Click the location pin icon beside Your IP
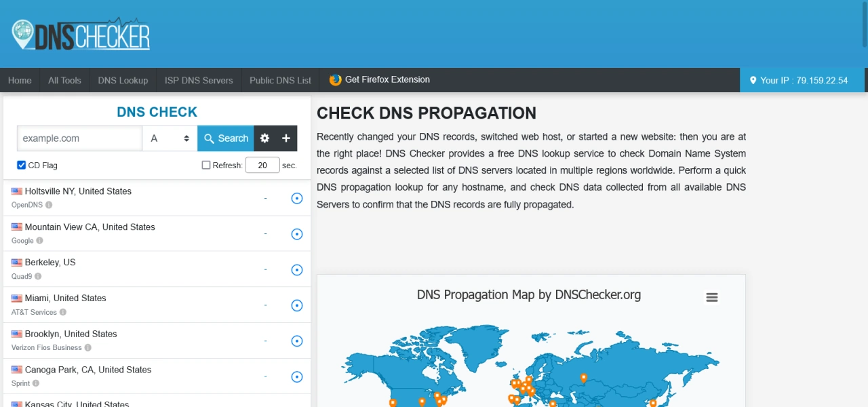The height and width of the screenshot is (407, 868). pyautogui.click(x=753, y=81)
